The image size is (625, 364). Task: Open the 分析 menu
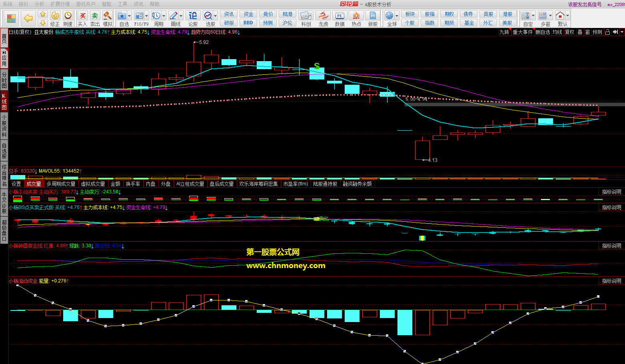40,4
